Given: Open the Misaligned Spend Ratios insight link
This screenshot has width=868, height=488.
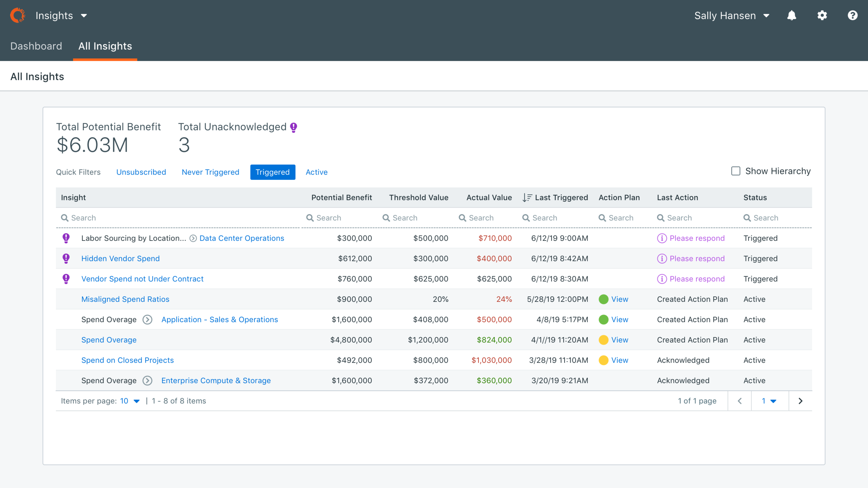Looking at the screenshot, I should (x=125, y=299).
